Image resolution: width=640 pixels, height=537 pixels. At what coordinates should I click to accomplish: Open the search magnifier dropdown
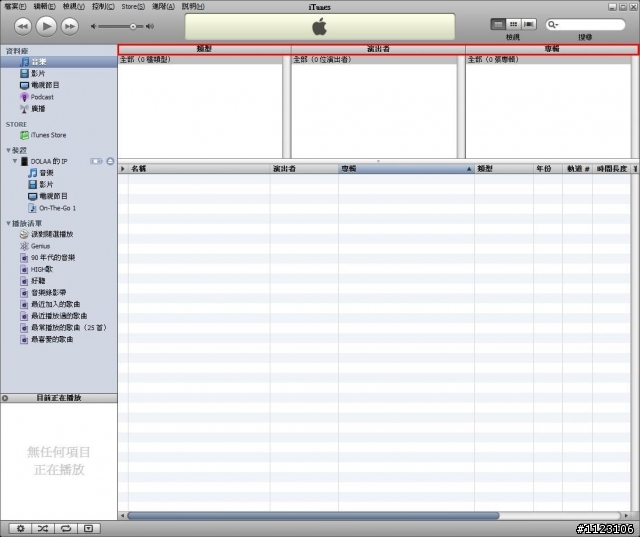tap(553, 24)
